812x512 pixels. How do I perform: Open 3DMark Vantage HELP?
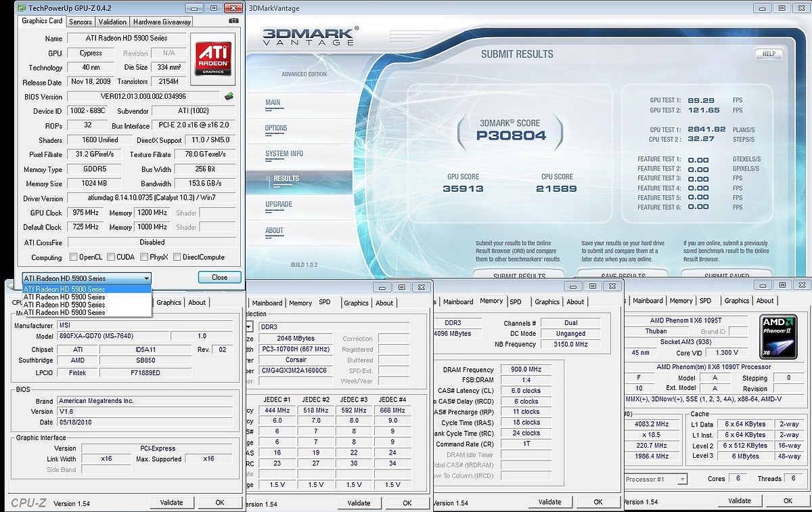coord(768,54)
